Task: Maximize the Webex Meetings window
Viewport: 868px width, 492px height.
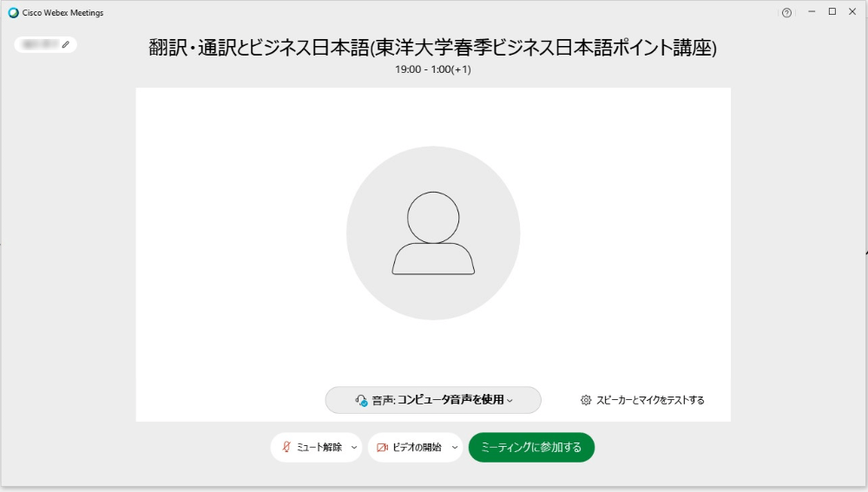Action: point(832,12)
